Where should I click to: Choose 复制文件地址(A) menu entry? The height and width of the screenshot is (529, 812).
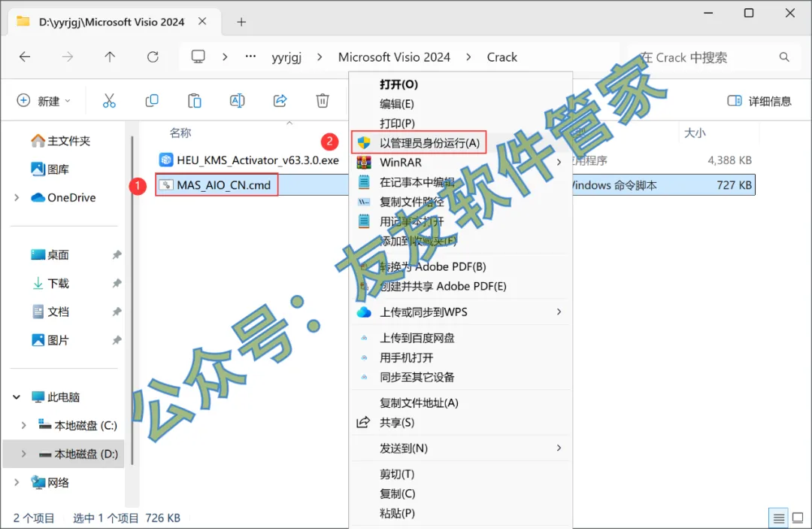461,403
